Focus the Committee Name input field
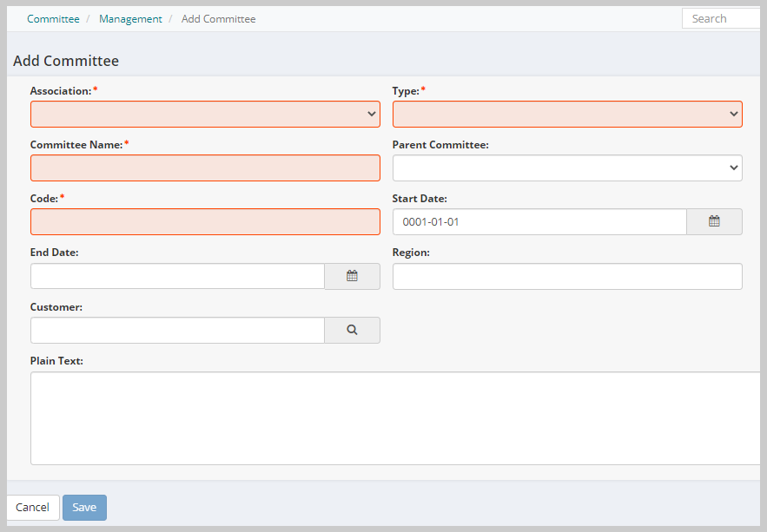Image resolution: width=767 pixels, height=532 pixels. 206,168
